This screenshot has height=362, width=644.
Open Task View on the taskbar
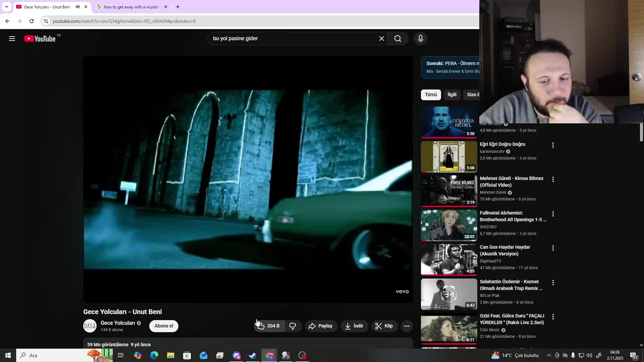tap(121, 355)
